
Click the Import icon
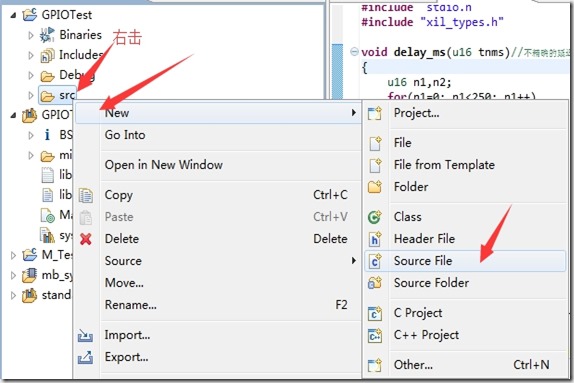coord(85,335)
